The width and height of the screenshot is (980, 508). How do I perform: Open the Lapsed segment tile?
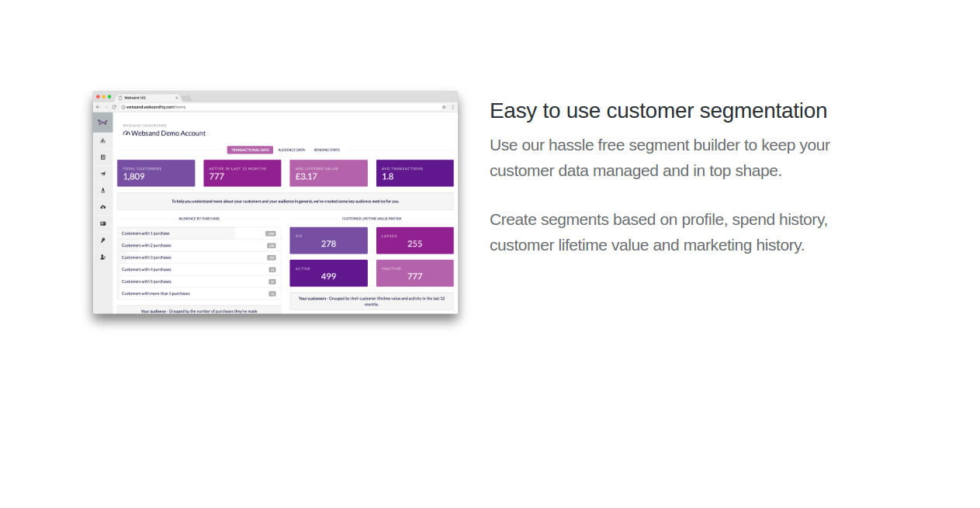coord(414,240)
